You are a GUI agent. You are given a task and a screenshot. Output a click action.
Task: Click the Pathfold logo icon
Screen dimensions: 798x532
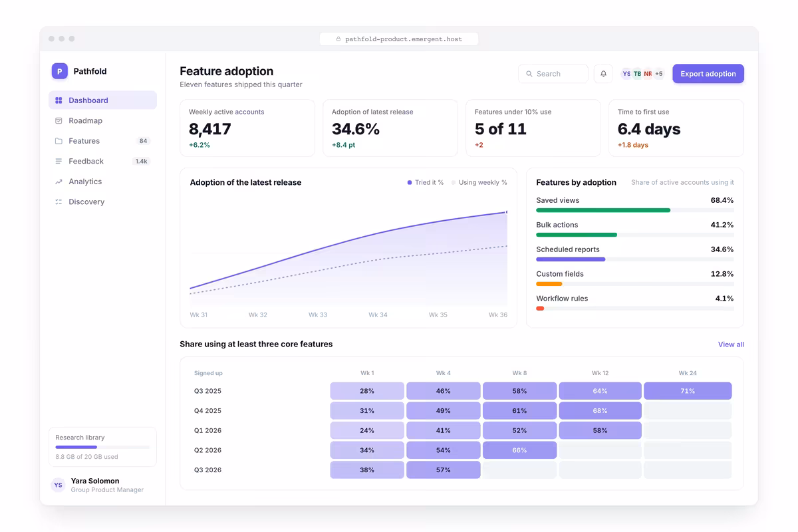coord(60,71)
